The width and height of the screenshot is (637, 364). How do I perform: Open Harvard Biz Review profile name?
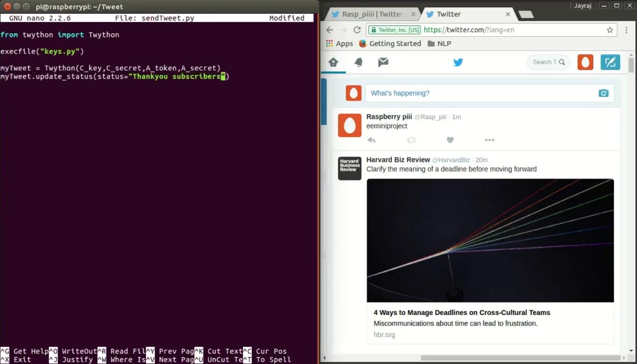(398, 160)
